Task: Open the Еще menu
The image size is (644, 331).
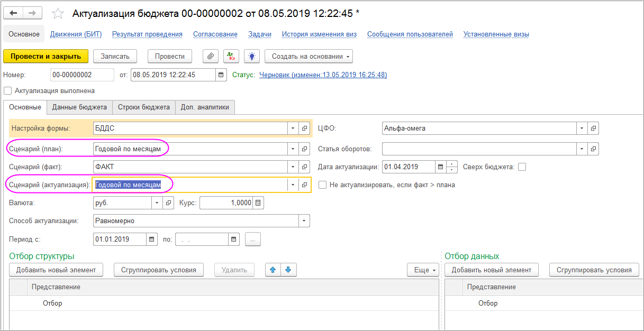Action: [423, 270]
